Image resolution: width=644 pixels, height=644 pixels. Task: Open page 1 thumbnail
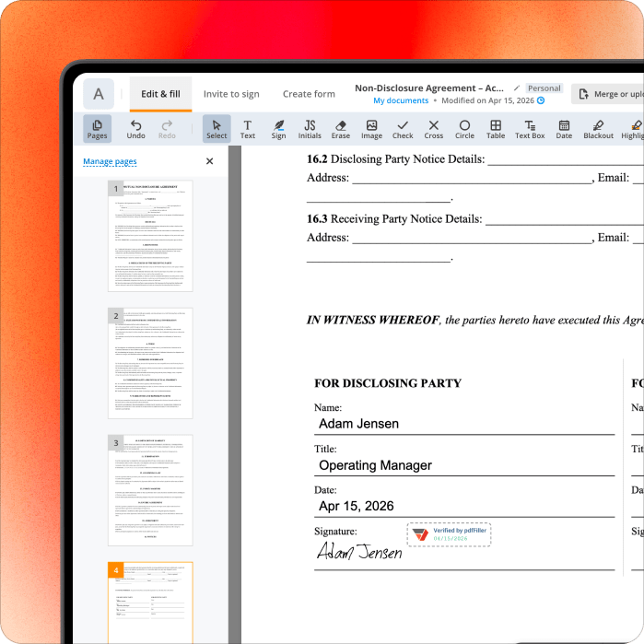click(150, 236)
